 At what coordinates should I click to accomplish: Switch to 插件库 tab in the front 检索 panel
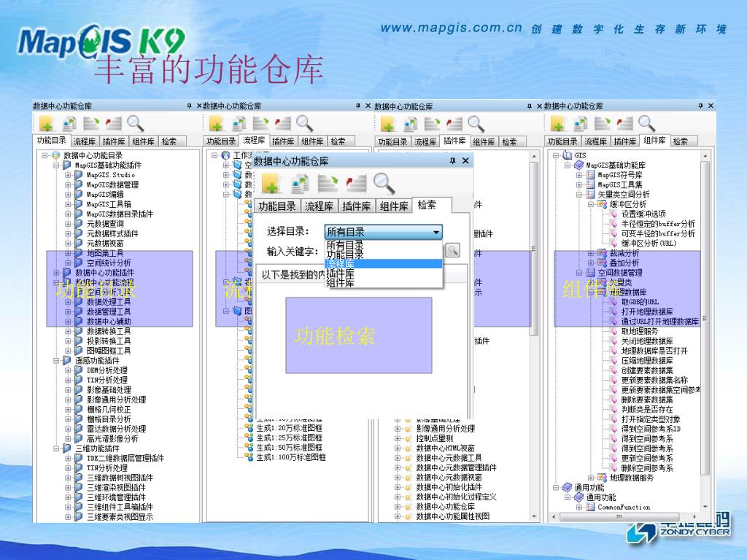[356, 206]
